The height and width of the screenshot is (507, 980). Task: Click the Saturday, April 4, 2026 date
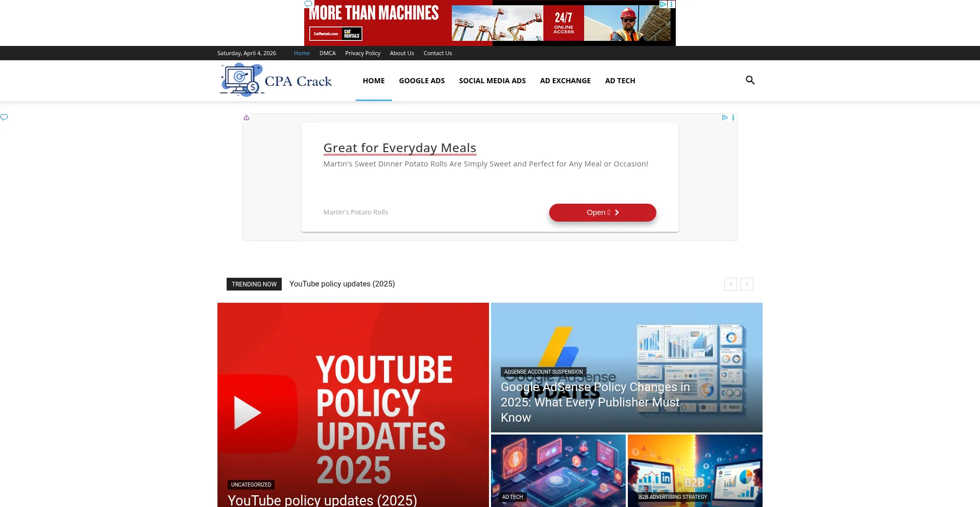[x=247, y=53]
